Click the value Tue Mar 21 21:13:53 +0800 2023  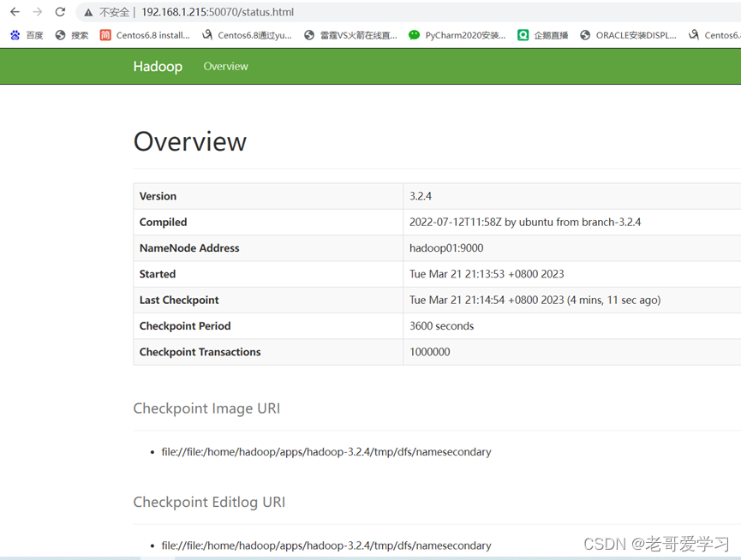[x=487, y=274]
